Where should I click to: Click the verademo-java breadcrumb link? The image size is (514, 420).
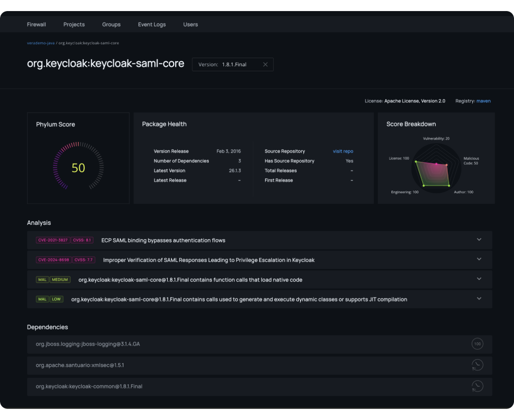point(41,43)
